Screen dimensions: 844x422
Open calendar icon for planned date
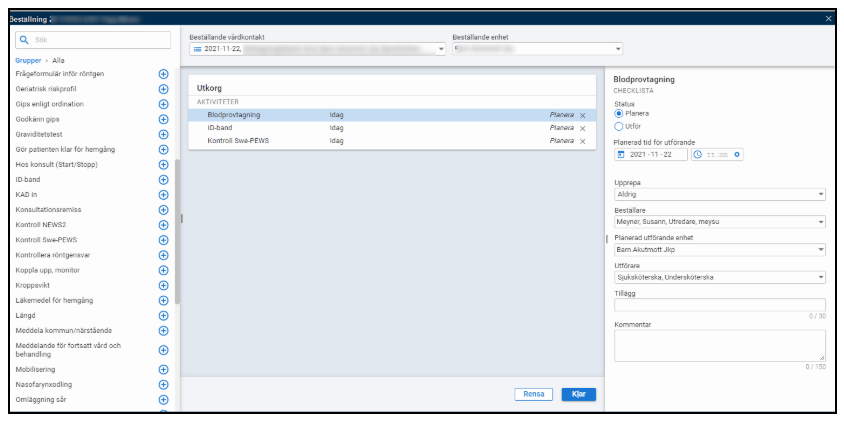pos(621,155)
